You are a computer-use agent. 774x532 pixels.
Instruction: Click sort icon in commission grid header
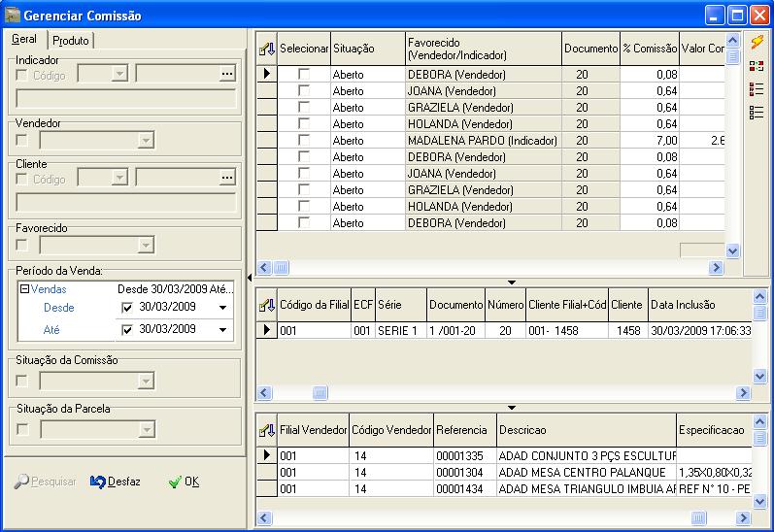[265, 49]
